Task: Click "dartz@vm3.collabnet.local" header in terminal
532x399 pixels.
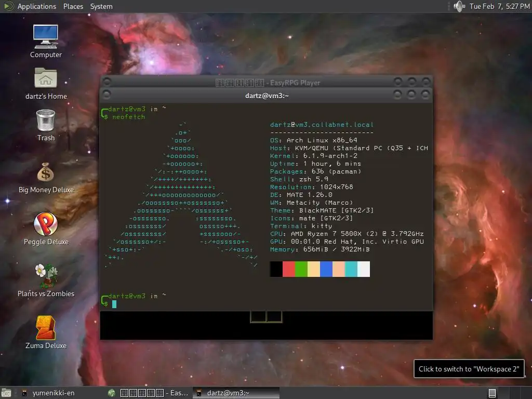Action: click(322, 125)
